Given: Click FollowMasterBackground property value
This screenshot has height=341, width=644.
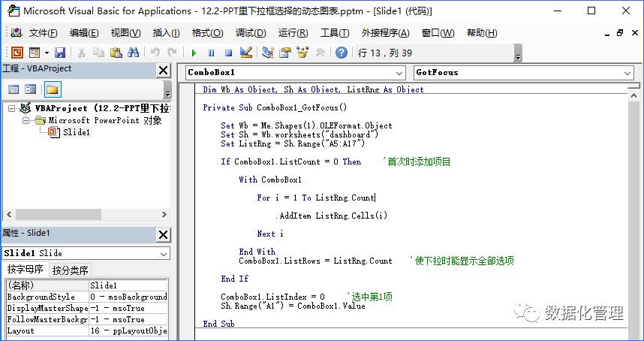Looking at the screenshot, I should (x=128, y=320).
